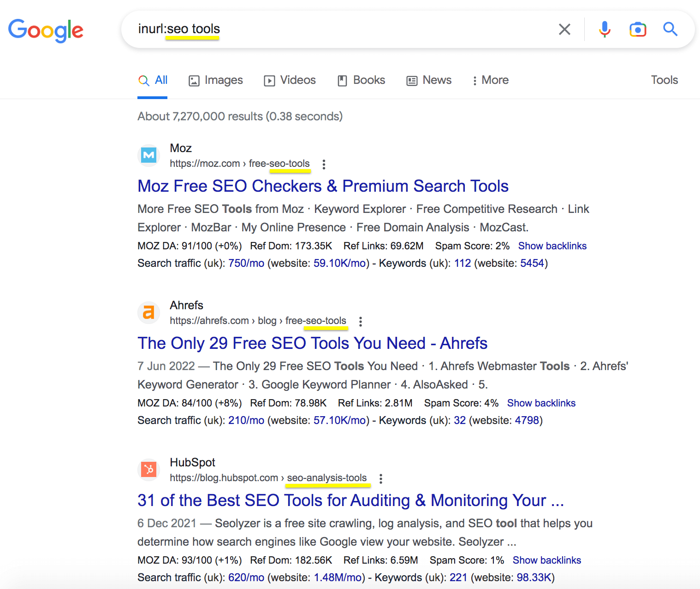
Task: Open 31 of the Best SEO Tools title
Action: coord(350,501)
